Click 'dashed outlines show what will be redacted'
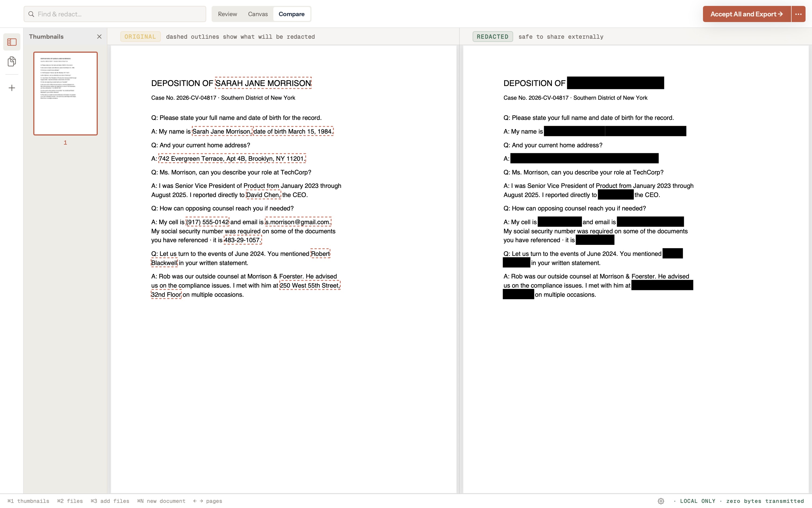This screenshot has height=508, width=812. tap(240, 37)
